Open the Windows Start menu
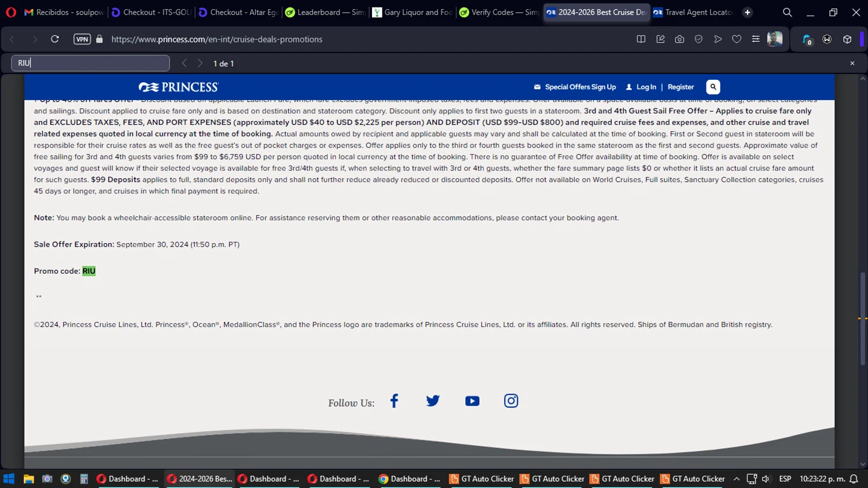Viewport: 868px width, 488px height. (9, 479)
